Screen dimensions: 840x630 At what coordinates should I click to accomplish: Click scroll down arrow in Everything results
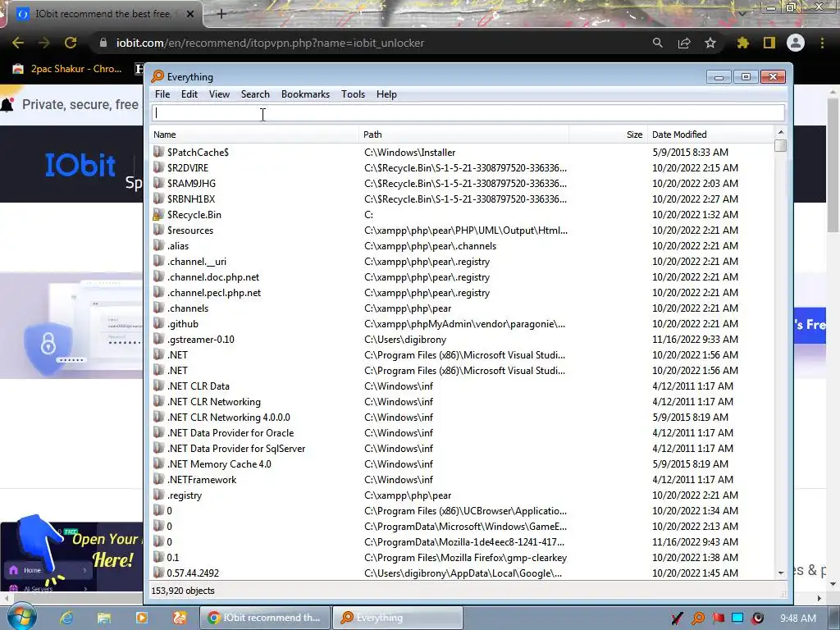tap(781, 573)
